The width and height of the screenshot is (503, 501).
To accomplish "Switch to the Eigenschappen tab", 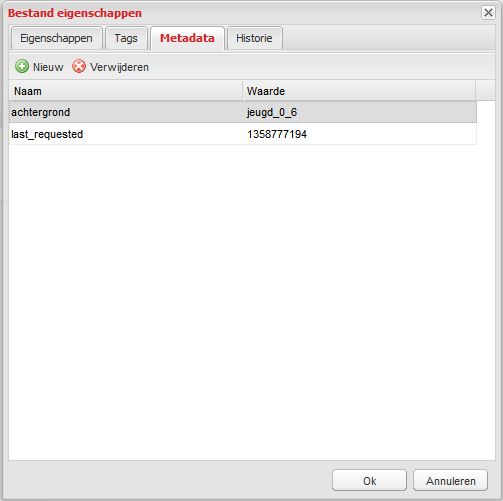I will (56, 38).
